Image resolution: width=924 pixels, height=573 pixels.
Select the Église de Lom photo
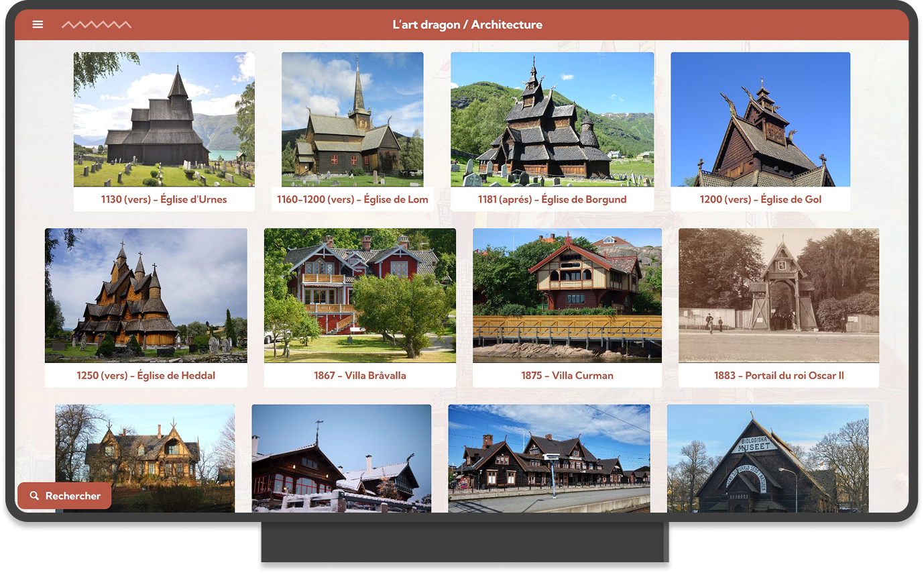[352, 119]
